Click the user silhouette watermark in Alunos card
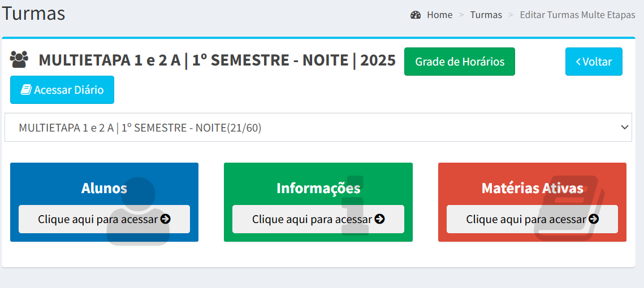 pyautogui.click(x=139, y=211)
